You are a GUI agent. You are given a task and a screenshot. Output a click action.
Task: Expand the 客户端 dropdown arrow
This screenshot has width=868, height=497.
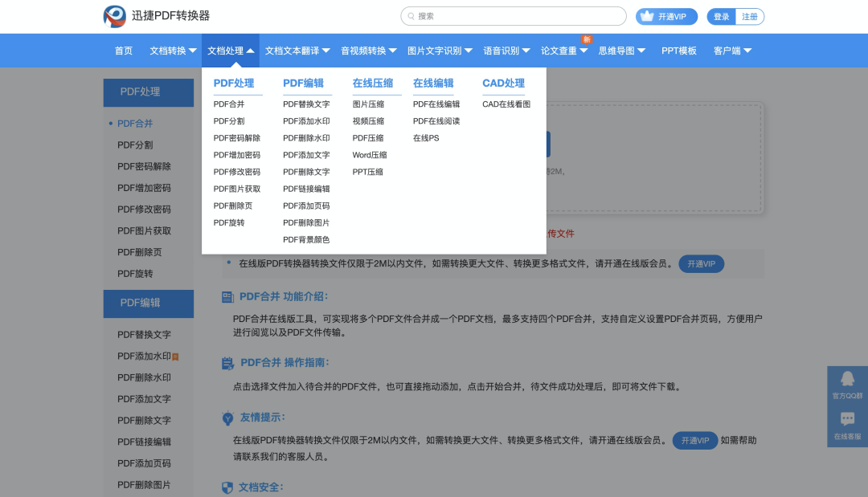click(748, 51)
